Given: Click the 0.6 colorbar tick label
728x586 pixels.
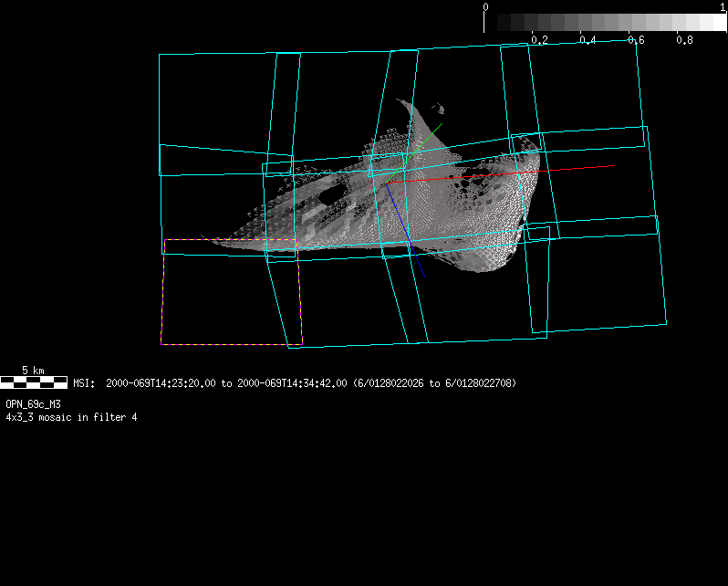Looking at the screenshot, I should click(636, 40).
